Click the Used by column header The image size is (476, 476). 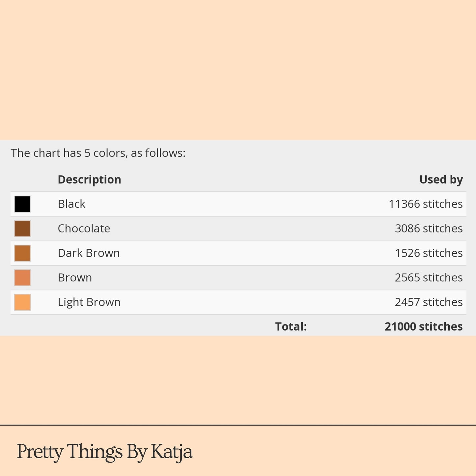click(x=441, y=180)
